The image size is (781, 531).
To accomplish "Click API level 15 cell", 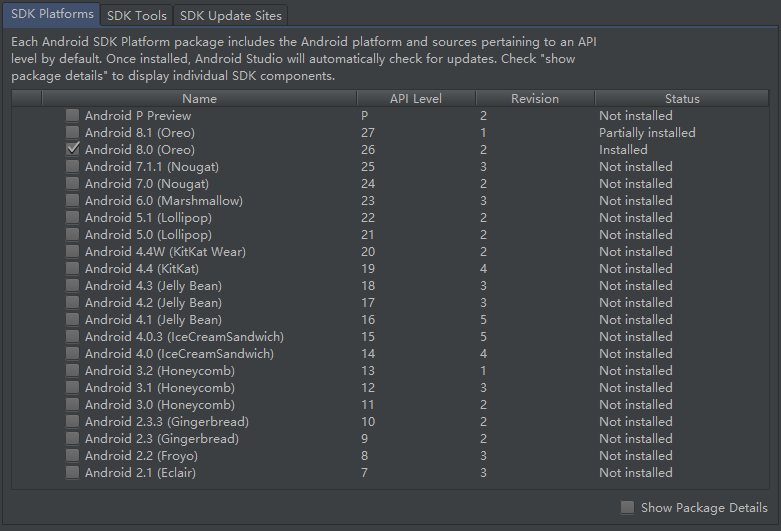I will click(368, 337).
